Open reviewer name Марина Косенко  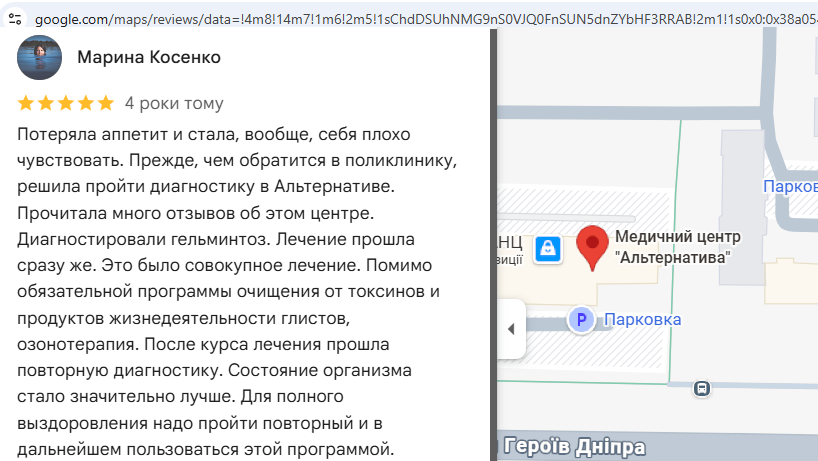pyautogui.click(x=149, y=57)
